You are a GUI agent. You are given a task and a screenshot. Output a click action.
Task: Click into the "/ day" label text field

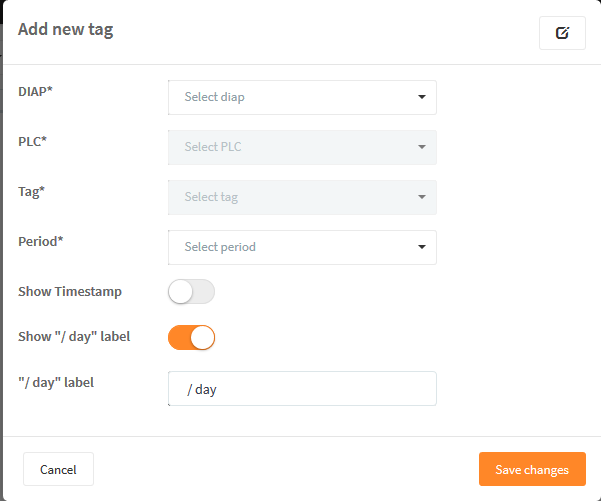(x=302, y=388)
